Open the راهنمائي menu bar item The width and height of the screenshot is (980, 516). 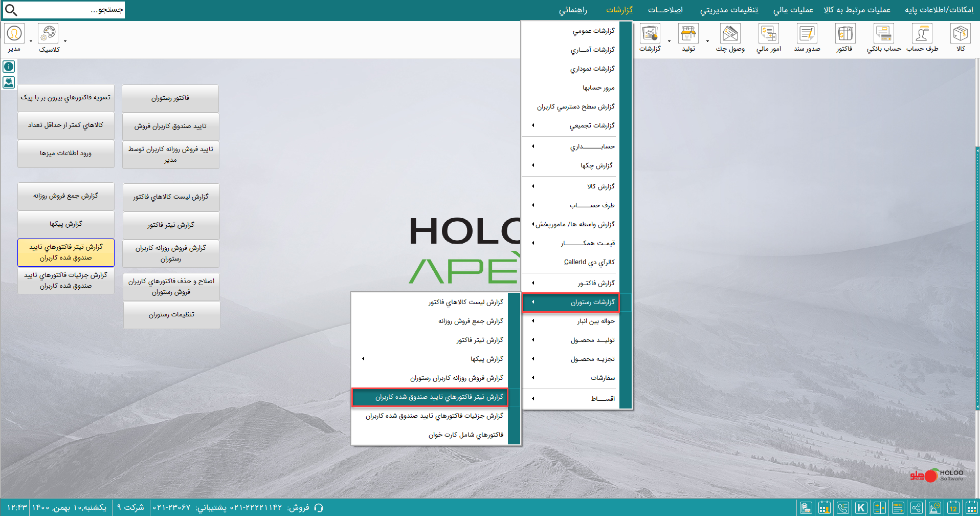tap(573, 10)
